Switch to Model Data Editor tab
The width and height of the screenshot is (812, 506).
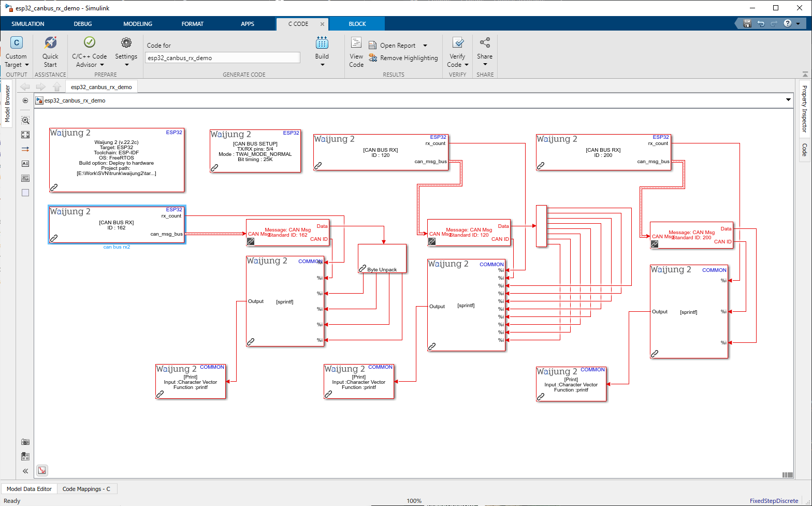coord(30,489)
